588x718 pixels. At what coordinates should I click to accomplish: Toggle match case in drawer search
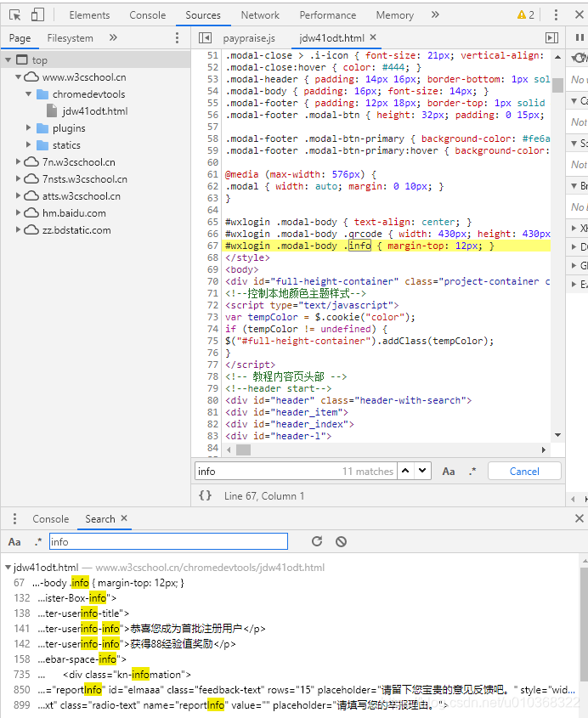(x=14, y=542)
